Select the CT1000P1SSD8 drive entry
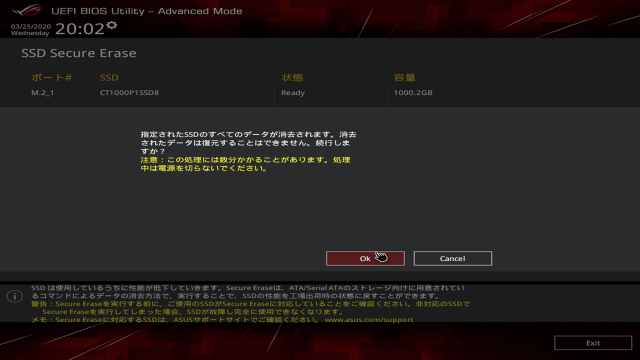640x360 pixels. pos(129,93)
